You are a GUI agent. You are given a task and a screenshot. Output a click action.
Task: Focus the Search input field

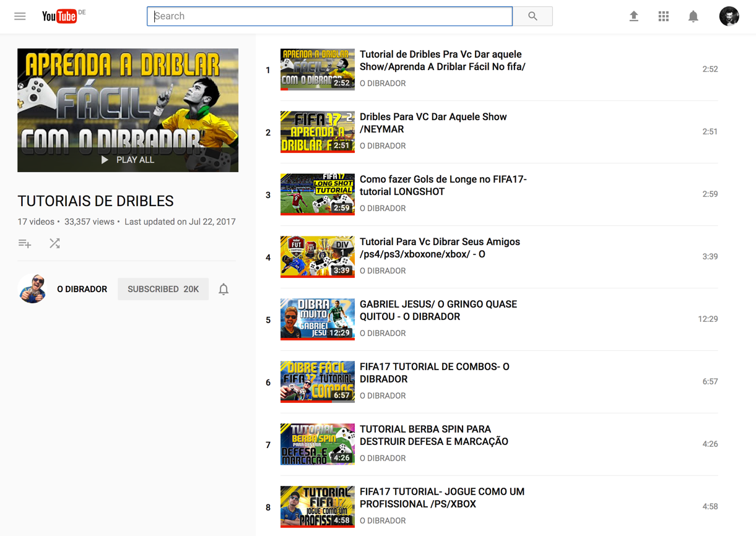(329, 16)
